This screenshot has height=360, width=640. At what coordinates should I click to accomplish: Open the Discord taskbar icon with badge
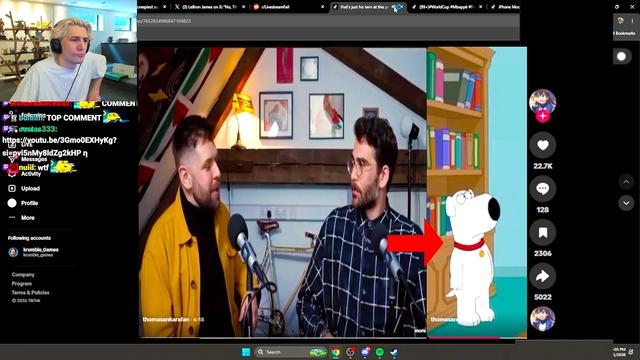point(365,352)
